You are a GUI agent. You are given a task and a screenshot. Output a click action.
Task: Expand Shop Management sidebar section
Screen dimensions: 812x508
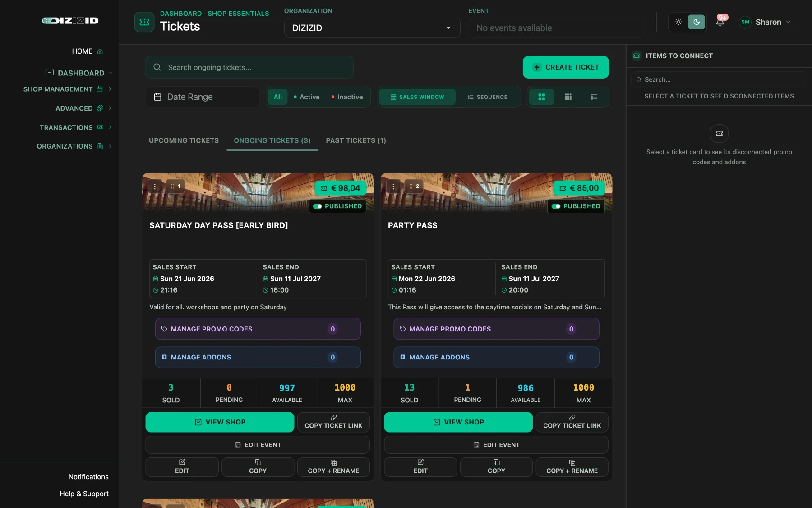(67, 89)
